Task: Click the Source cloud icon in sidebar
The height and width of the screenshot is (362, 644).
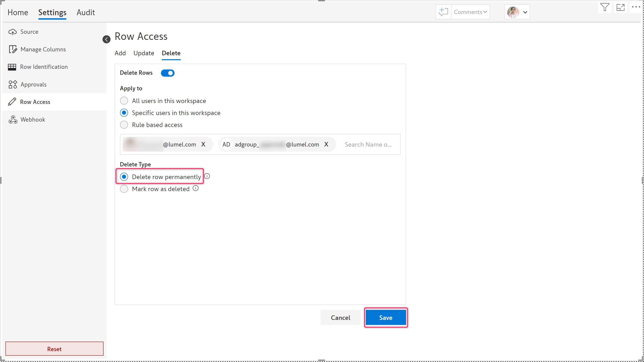Action: [12, 32]
